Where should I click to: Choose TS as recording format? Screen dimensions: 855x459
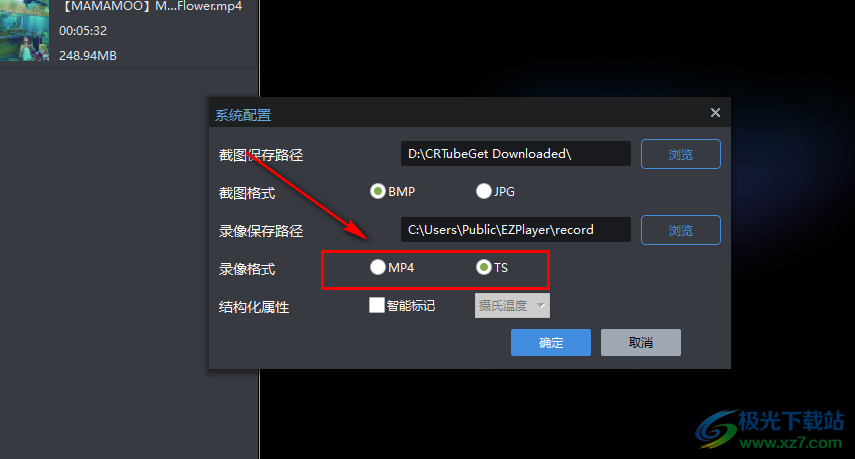pyautogui.click(x=483, y=267)
